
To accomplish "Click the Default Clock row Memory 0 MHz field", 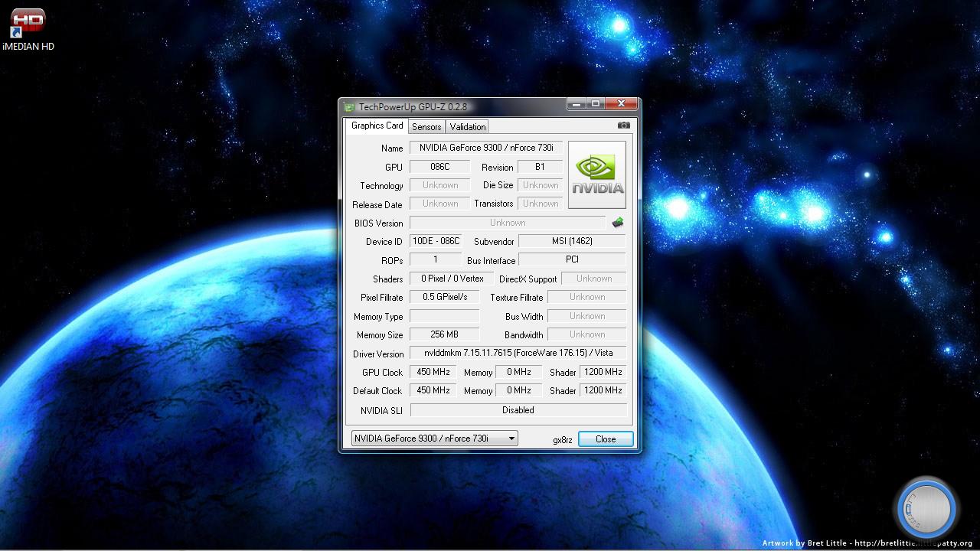I will pos(519,390).
